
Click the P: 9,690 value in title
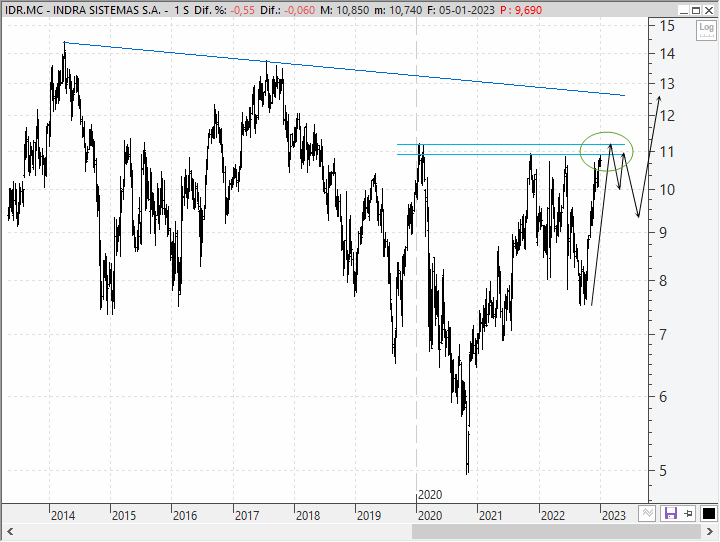tap(522, 10)
